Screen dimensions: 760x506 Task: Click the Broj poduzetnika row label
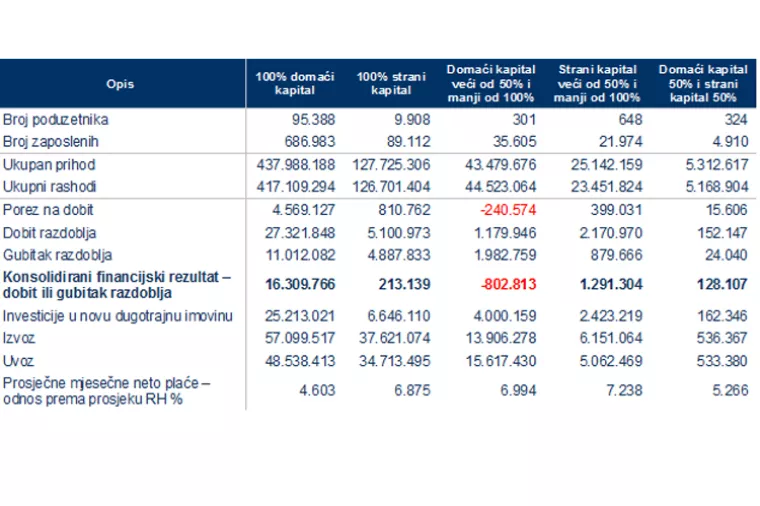[56, 120]
